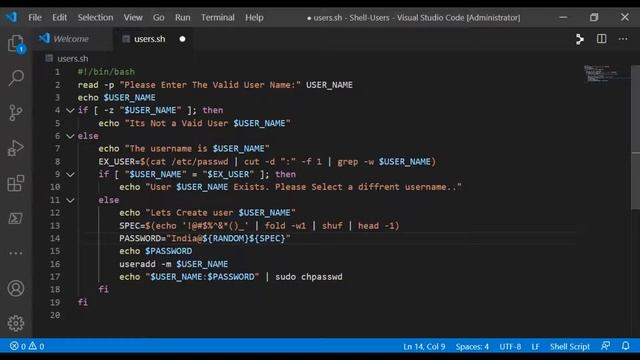Image resolution: width=640 pixels, height=360 pixels.
Task: Open the Extensions view
Action: (16, 183)
